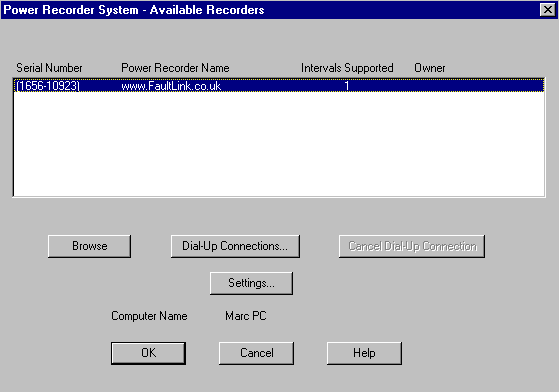Click the Intervals Supported column header
559x392 pixels.
pos(347,68)
